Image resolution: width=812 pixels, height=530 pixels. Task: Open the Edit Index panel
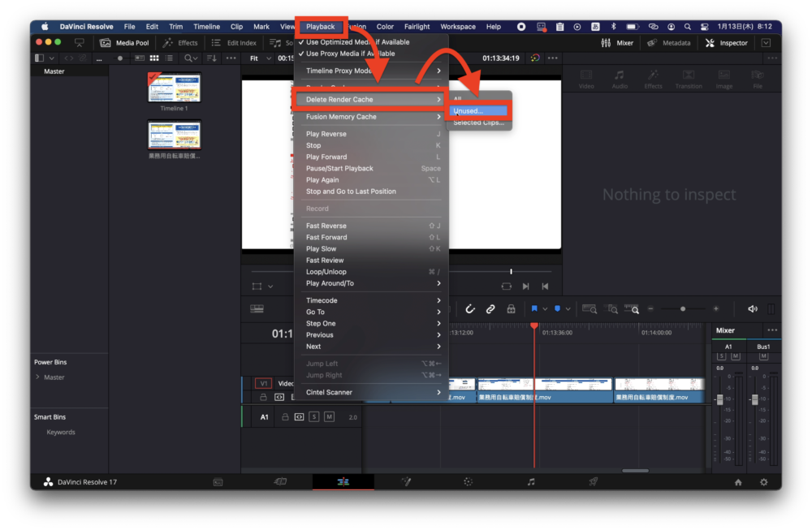[234, 43]
